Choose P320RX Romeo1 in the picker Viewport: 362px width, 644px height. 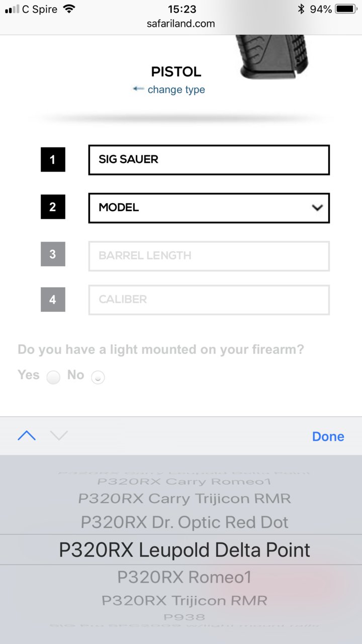pyautogui.click(x=185, y=577)
